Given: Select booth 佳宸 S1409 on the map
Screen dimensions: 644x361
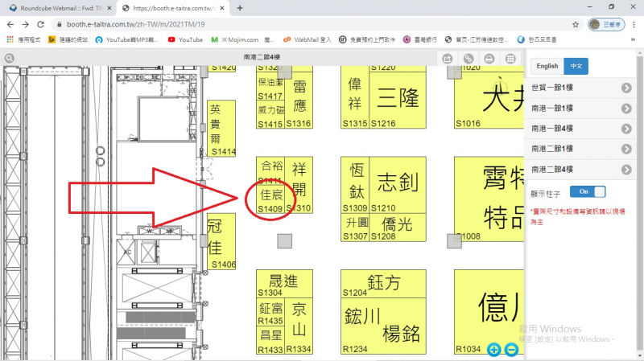Looking at the screenshot, I should (x=269, y=201).
